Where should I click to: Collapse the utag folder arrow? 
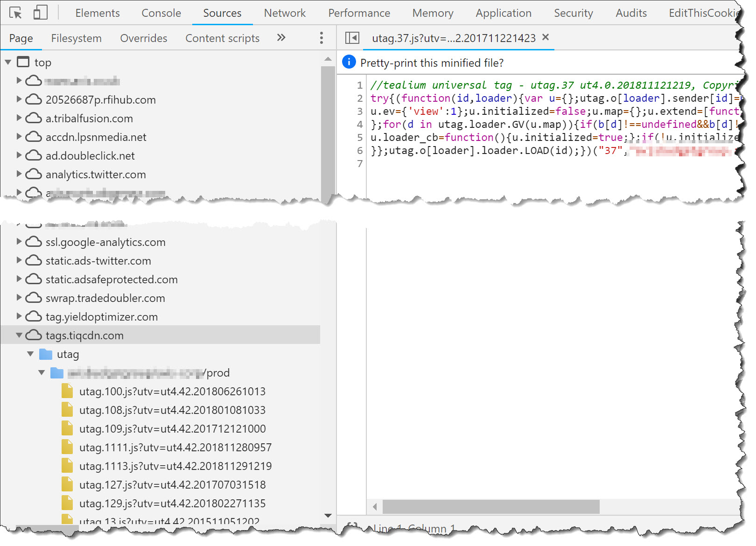coord(30,354)
